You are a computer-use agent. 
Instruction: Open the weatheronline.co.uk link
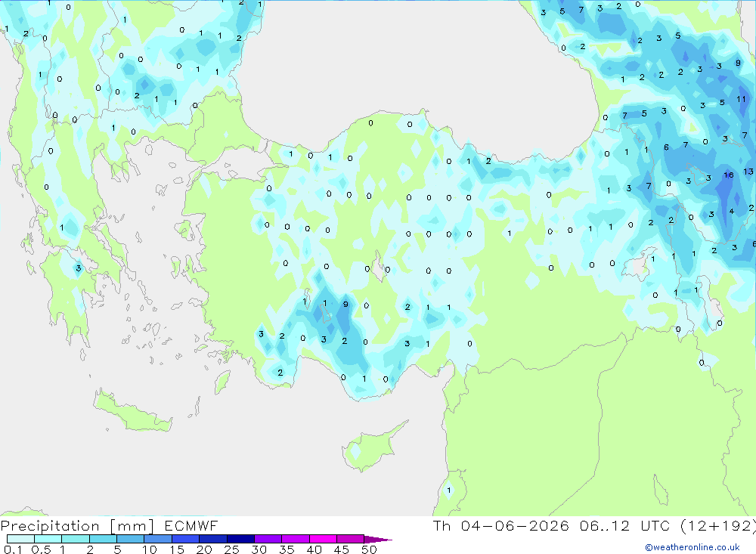[x=692, y=547]
